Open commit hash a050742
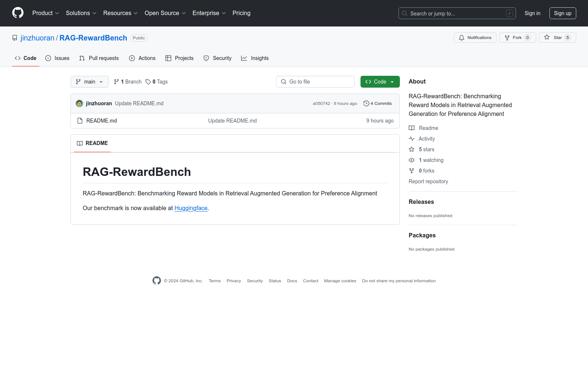 322,103
